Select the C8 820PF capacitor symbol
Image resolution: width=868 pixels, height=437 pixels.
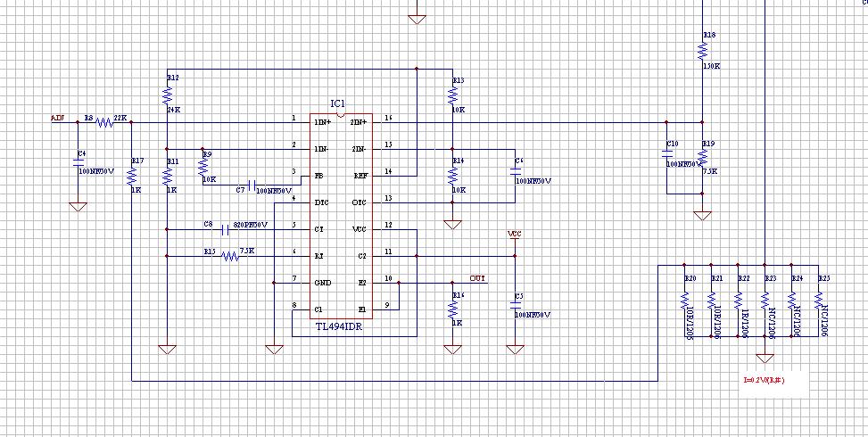225,229
